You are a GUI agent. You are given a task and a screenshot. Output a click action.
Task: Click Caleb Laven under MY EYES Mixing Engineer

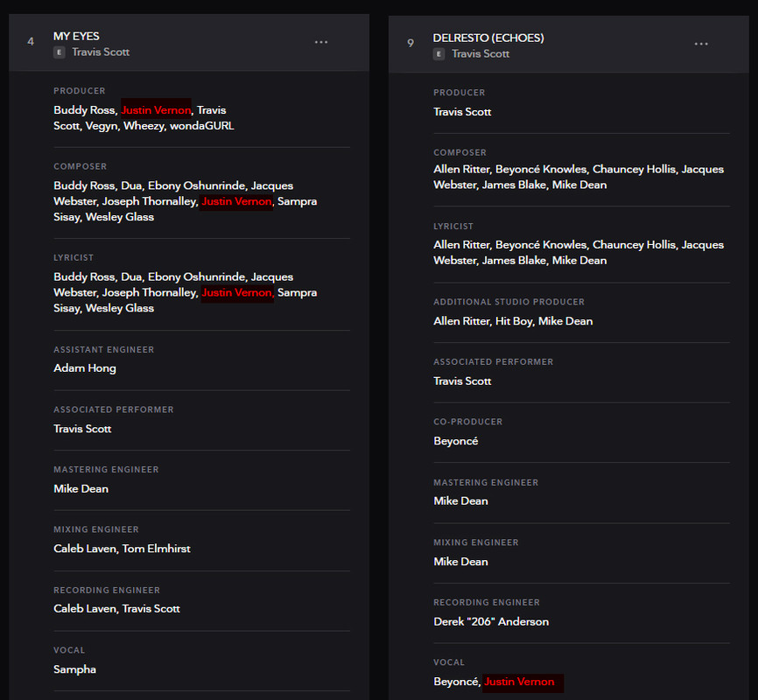pyautogui.click(x=85, y=549)
